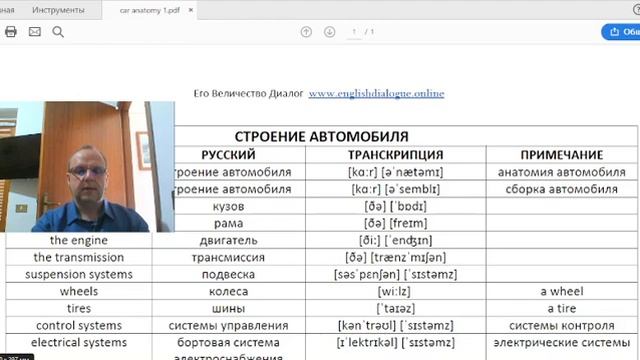
Task: Click the ['taɪəz] transcription cell
Action: pyautogui.click(x=396, y=309)
